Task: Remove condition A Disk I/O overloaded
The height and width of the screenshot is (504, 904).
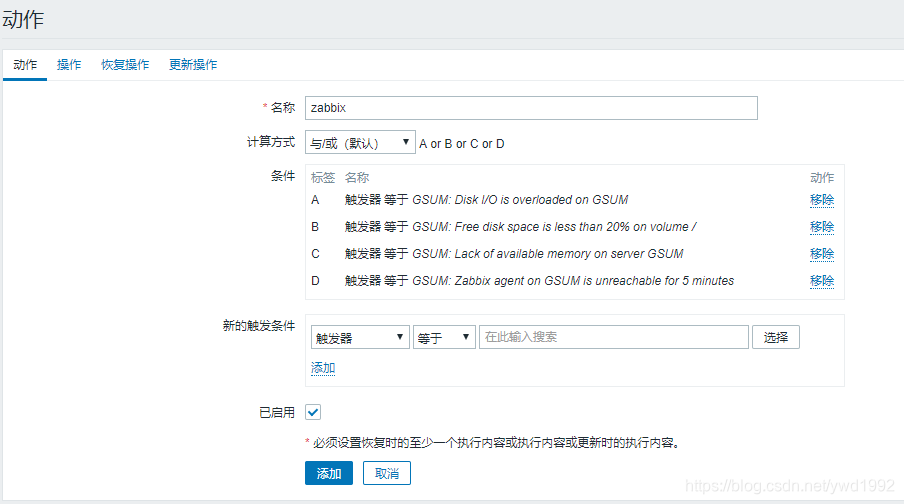Action: coord(822,200)
